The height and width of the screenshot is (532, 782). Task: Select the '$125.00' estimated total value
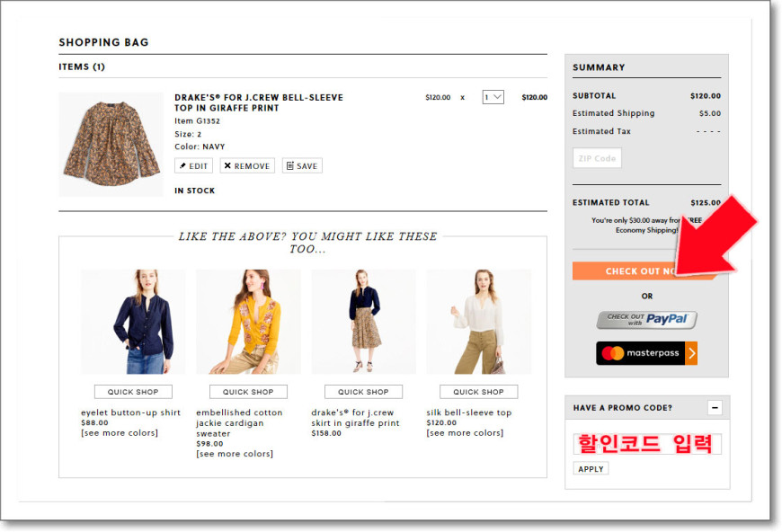point(706,202)
